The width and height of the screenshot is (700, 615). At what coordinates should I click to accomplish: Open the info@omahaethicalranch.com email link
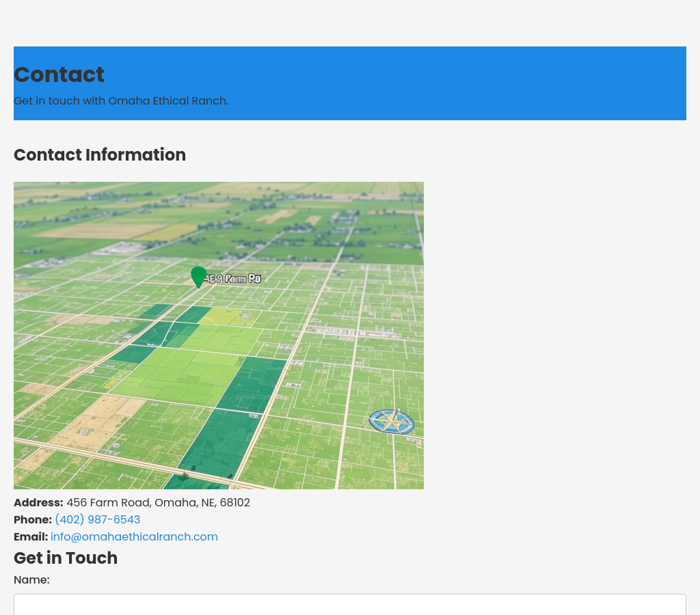pos(134,537)
